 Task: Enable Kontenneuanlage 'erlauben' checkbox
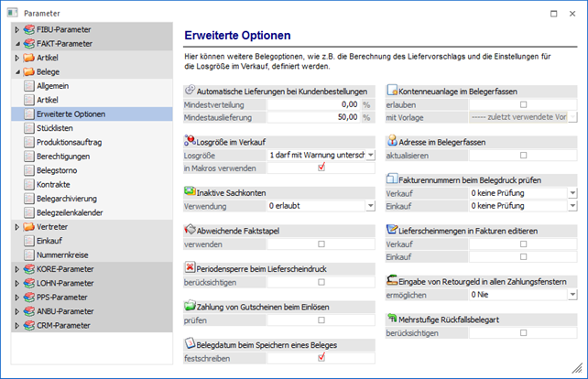pos(523,104)
